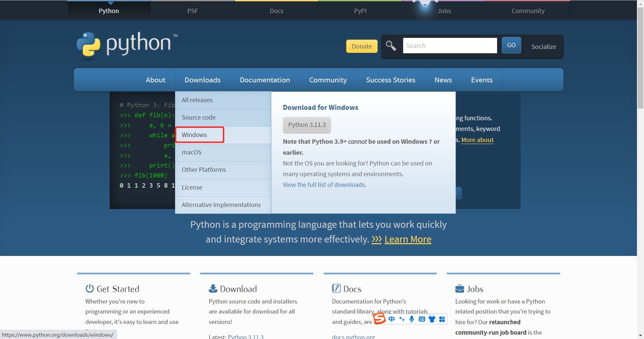Click the Docs notepad icon

(336, 288)
